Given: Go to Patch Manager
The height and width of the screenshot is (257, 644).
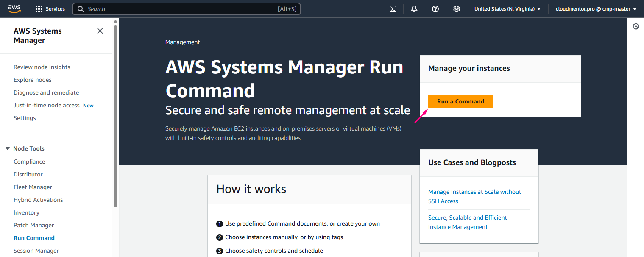Looking at the screenshot, I should pyautogui.click(x=33, y=225).
